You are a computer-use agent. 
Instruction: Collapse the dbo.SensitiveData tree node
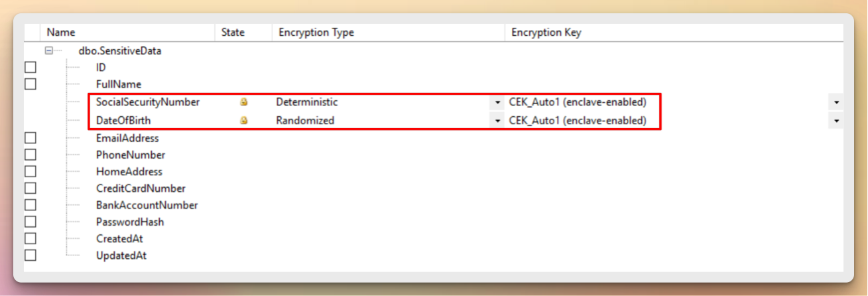click(49, 50)
